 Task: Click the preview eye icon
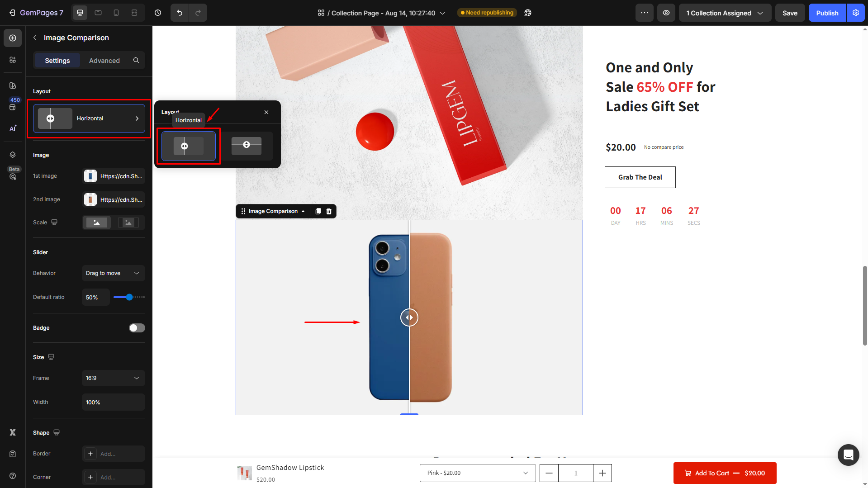click(666, 13)
